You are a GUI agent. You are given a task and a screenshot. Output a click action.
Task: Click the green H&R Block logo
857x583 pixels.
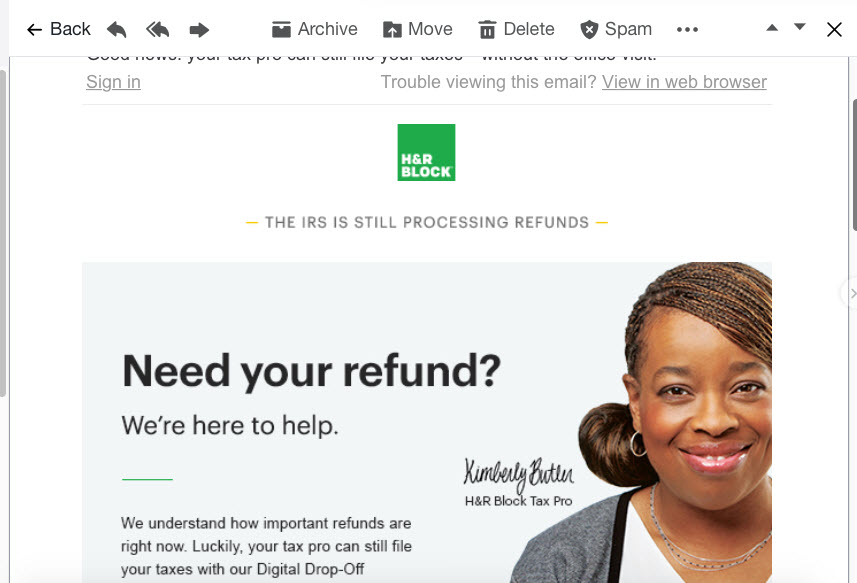click(x=426, y=152)
